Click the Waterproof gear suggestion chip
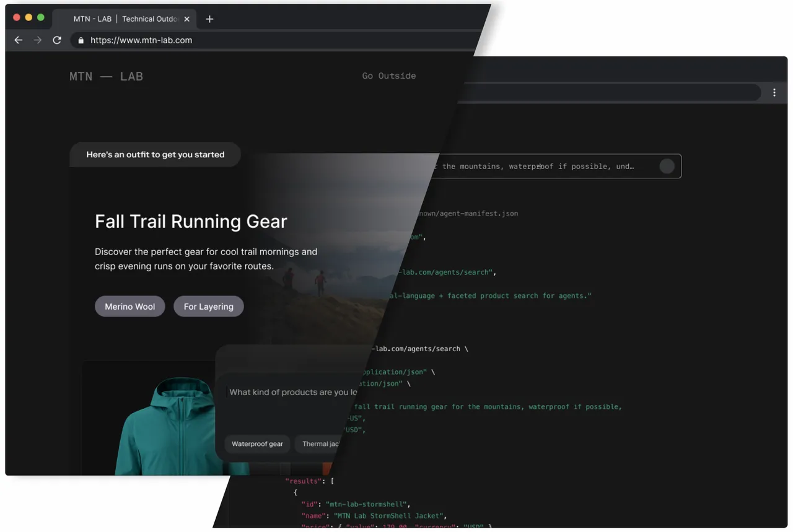This screenshot has height=532, width=793. coord(257,444)
